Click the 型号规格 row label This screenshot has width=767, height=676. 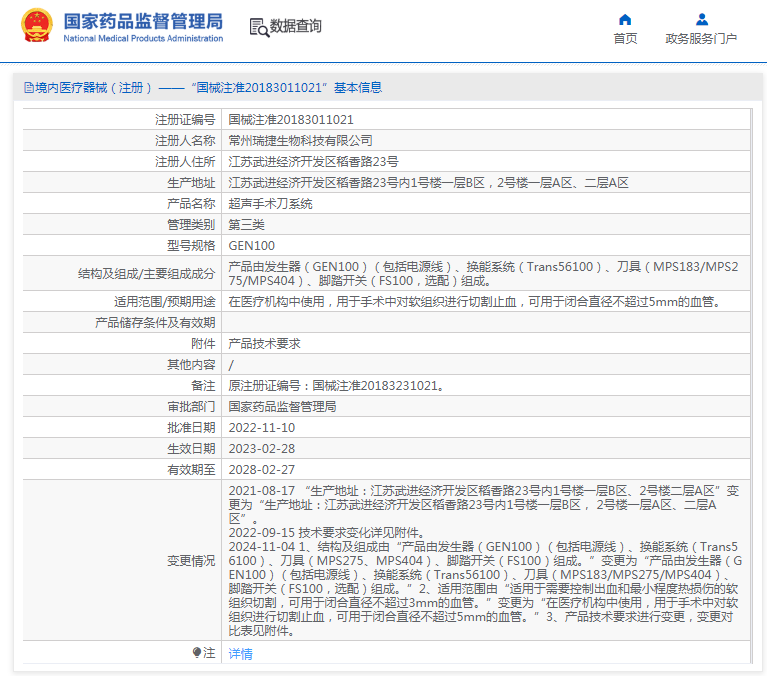point(191,246)
